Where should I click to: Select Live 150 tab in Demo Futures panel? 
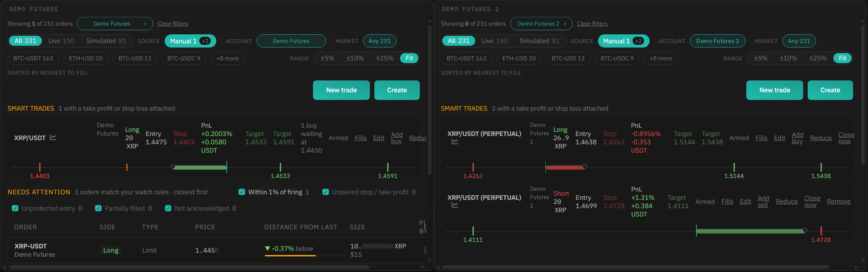(x=61, y=41)
